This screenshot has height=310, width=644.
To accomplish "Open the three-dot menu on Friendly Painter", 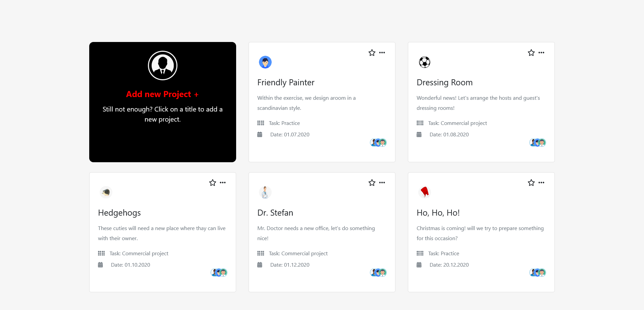I will tap(382, 52).
